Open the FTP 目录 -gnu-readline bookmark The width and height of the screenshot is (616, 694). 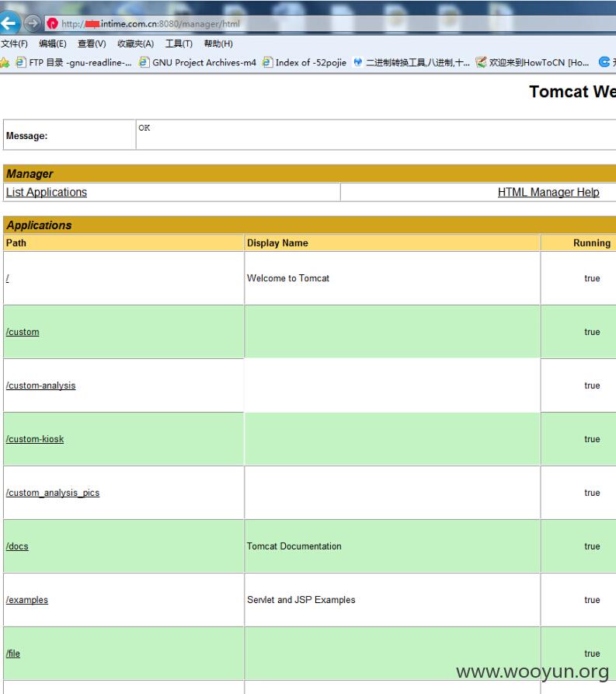click(74, 62)
